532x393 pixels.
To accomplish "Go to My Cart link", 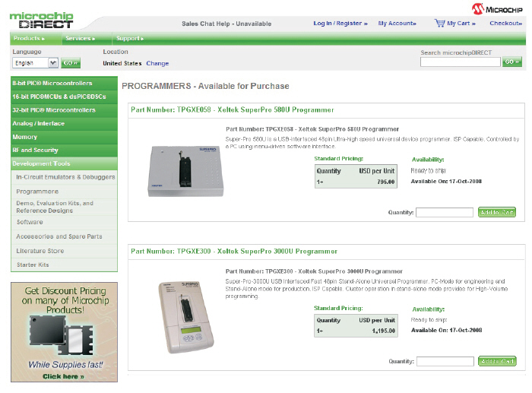I will pyautogui.click(x=461, y=24).
